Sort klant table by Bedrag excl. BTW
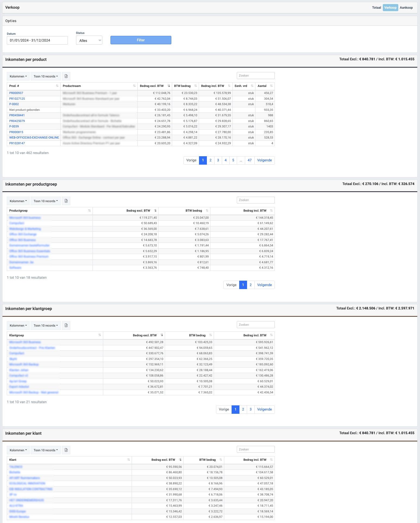This screenshot has width=420, height=523. coord(157,460)
